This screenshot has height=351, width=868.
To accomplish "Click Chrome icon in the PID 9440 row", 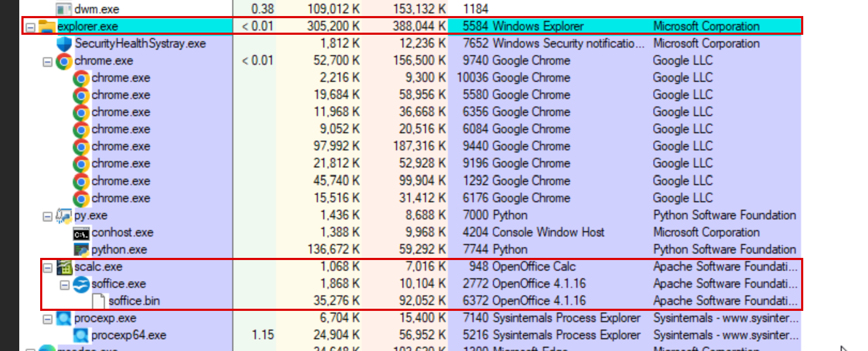I will coord(81,147).
